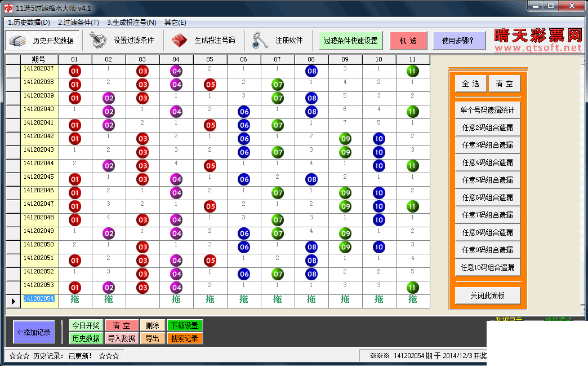Click the <-添加记录 button
Screen dimensions: 588x366
click(x=34, y=332)
